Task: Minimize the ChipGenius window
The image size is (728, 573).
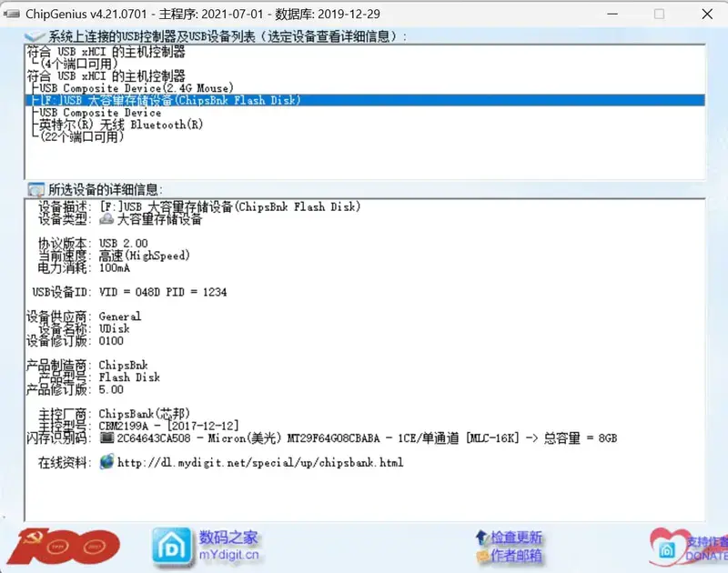Action: pyautogui.click(x=612, y=14)
